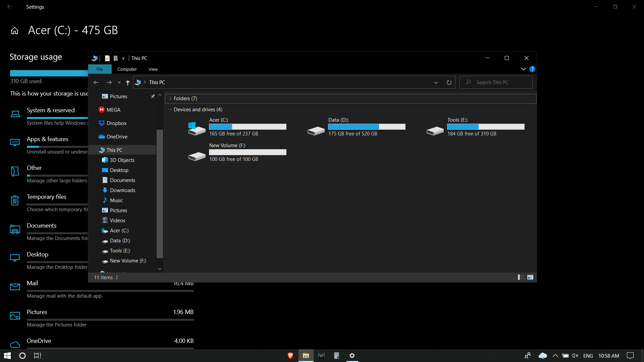This screenshot has width=644, height=362.
Task: Select Downloads in the navigation pane
Action: (x=122, y=190)
